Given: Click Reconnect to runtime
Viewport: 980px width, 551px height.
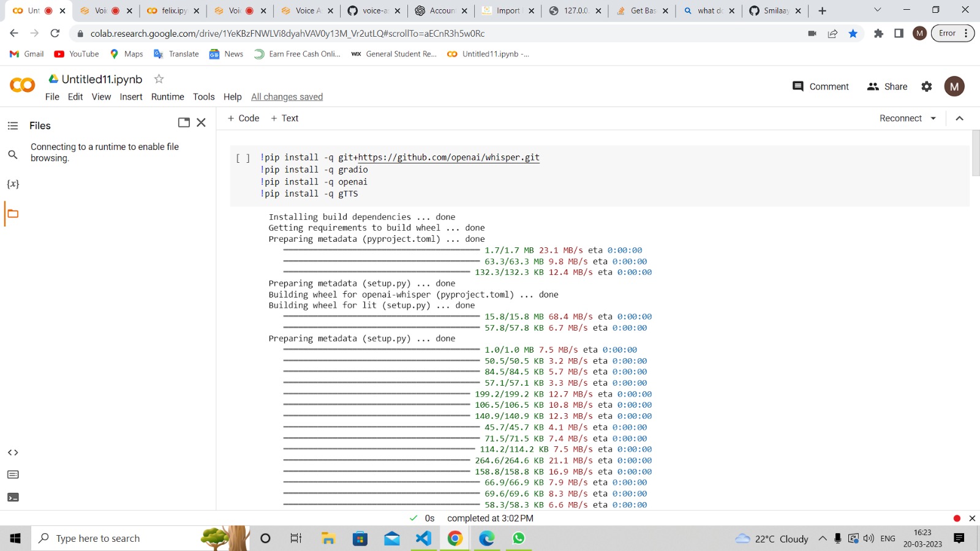Looking at the screenshot, I should [900, 118].
